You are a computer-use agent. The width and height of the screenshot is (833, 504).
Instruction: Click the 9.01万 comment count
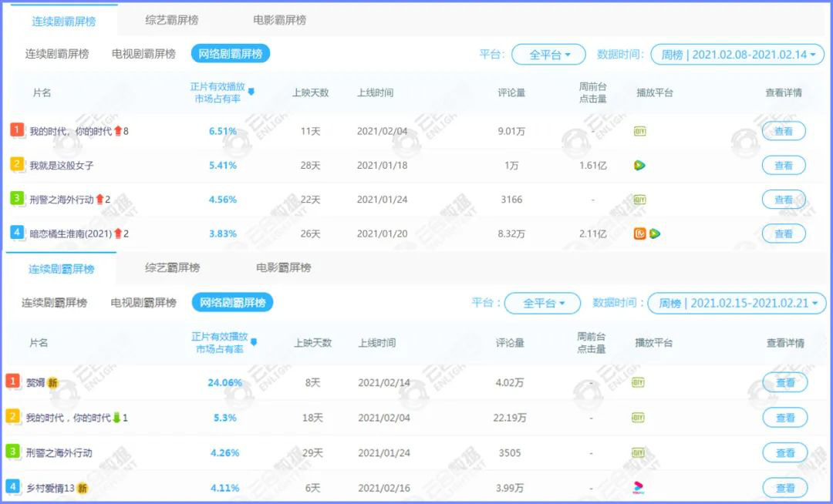(x=511, y=131)
